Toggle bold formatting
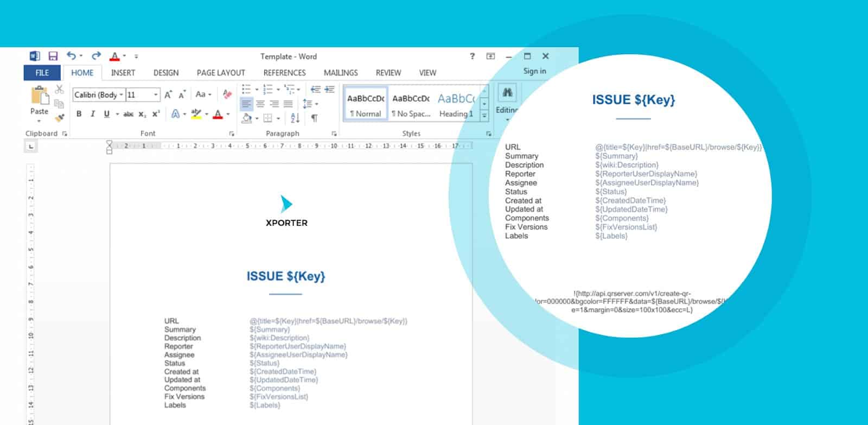The height and width of the screenshot is (425, 868). click(79, 114)
